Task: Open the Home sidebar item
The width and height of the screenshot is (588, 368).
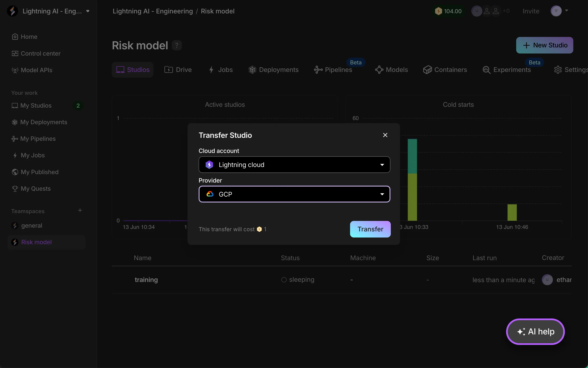Action: click(24, 37)
